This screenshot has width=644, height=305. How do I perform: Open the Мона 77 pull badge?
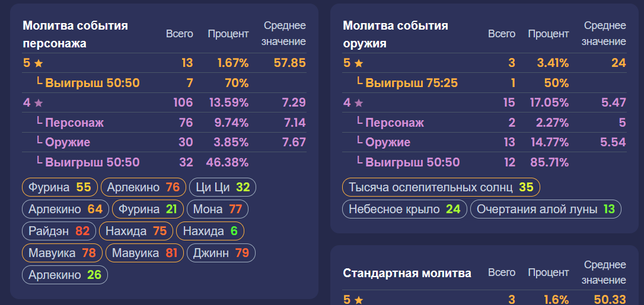(217, 209)
